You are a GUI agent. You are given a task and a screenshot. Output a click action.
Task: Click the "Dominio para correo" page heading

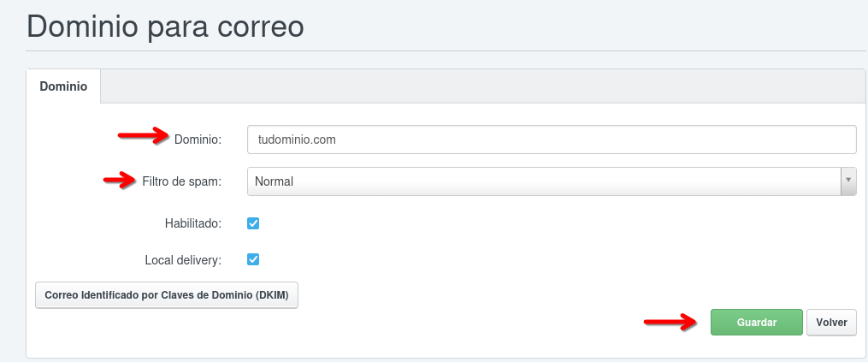[x=166, y=26]
